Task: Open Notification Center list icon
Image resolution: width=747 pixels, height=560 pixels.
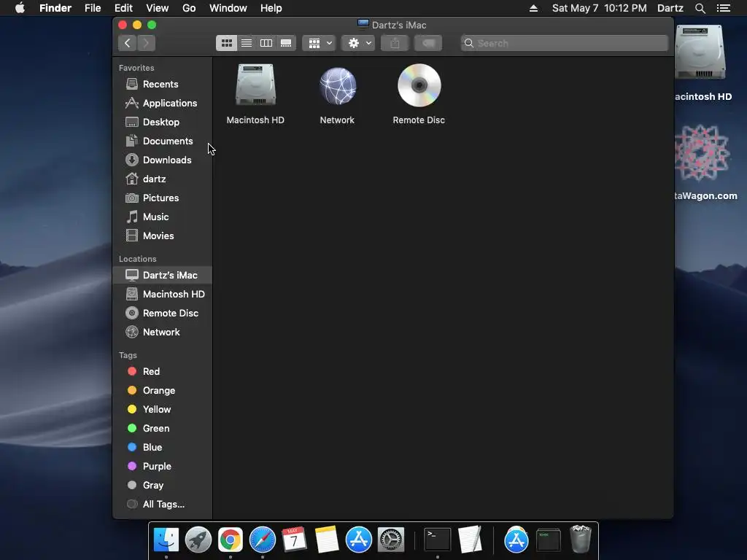Action: [x=724, y=8]
